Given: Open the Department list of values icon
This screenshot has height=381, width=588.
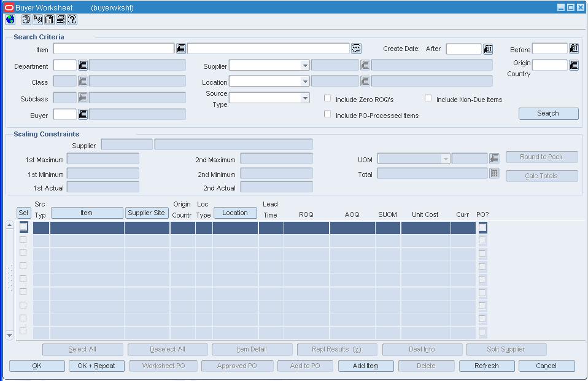Looking at the screenshot, I should [83, 65].
